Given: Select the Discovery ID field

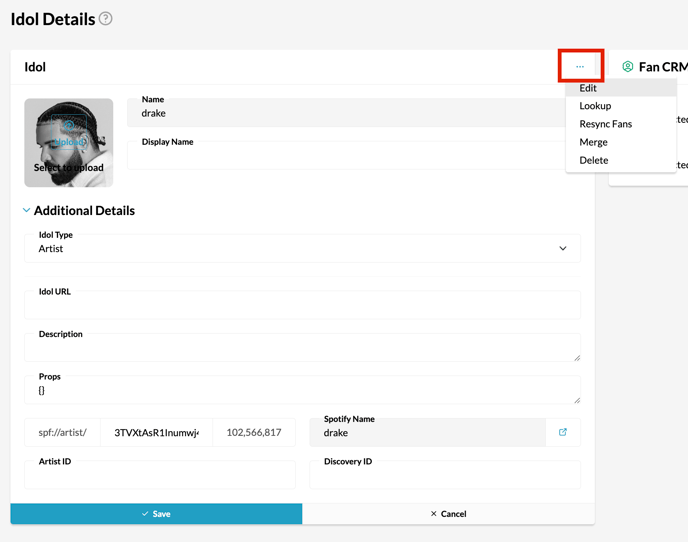Looking at the screenshot, I should click(445, 478).
